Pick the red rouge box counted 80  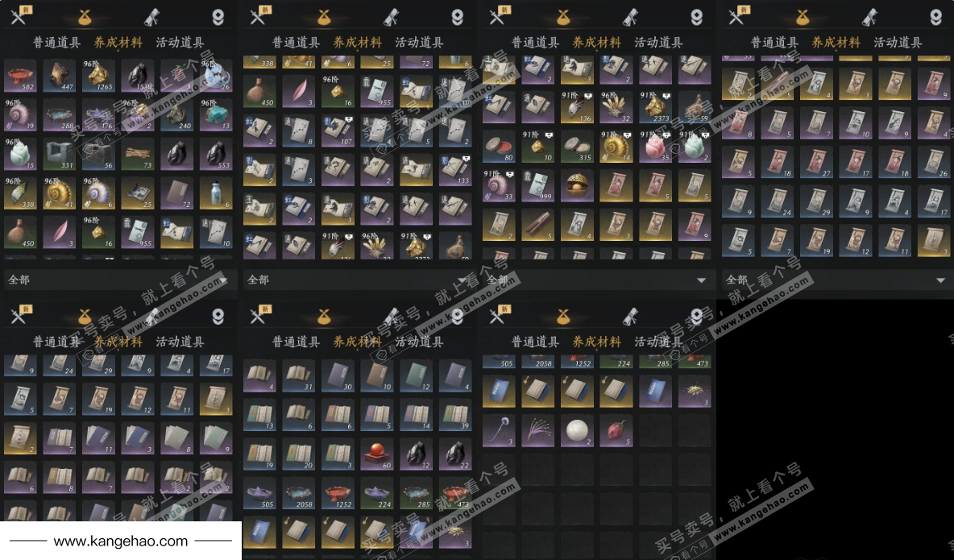click(x=499, y=147)
